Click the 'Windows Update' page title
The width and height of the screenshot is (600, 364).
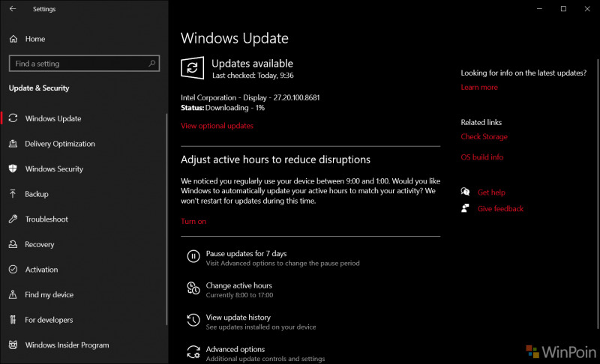tap(235, 38)
